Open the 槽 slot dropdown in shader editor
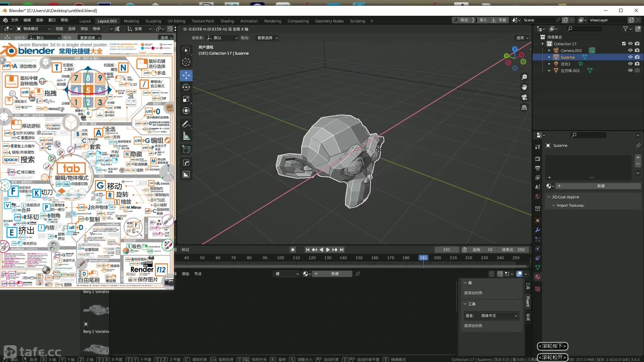Image resolution: width=644 pixels, height=362 pixels. (x=287, y=274)
